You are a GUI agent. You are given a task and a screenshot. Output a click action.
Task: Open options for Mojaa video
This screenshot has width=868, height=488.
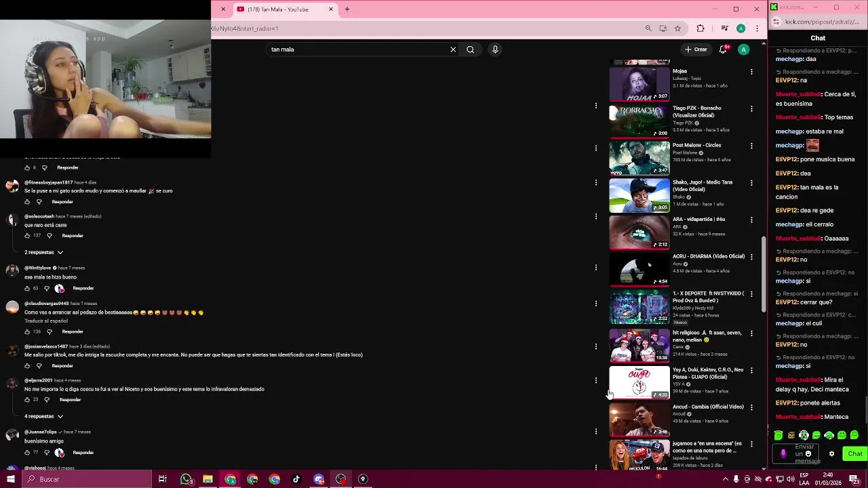pyautogui.click(x=751, y=72)
